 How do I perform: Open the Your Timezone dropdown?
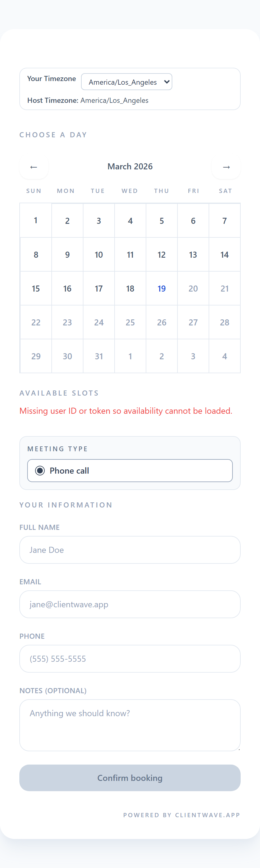[127, 82]
